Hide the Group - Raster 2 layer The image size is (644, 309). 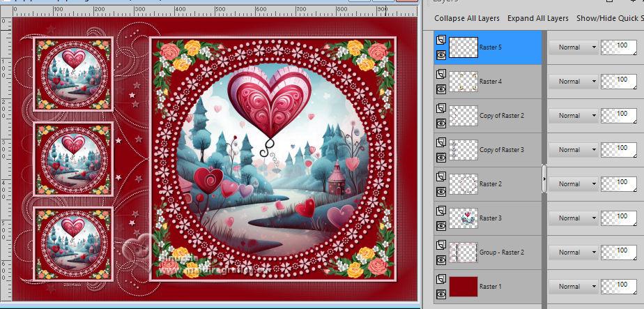(441, 259)
